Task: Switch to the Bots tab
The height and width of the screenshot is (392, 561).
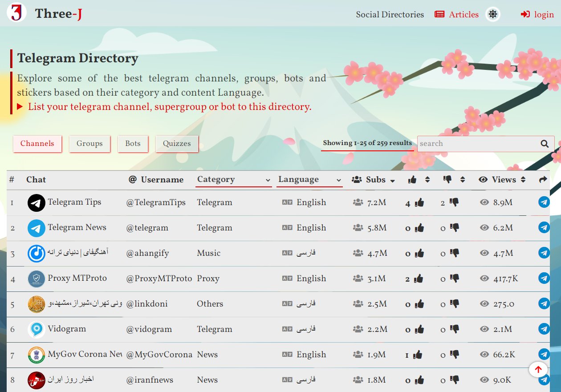Action: click(133, 144)
